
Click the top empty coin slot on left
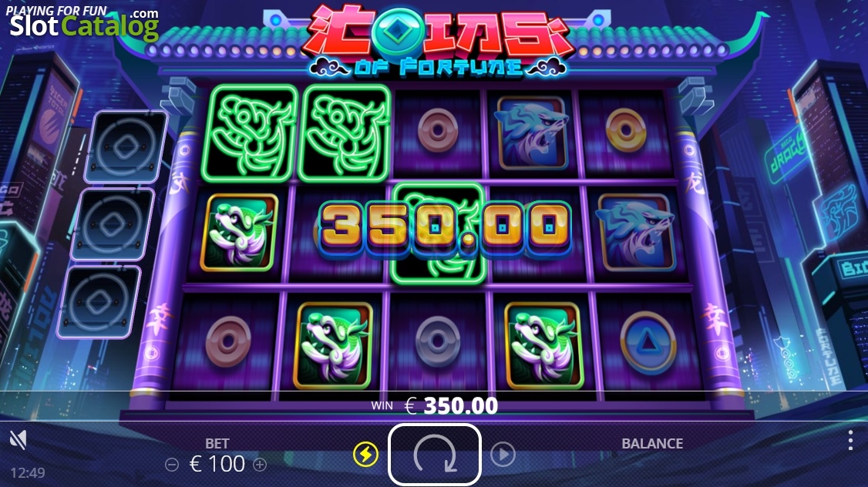(126, 147)
